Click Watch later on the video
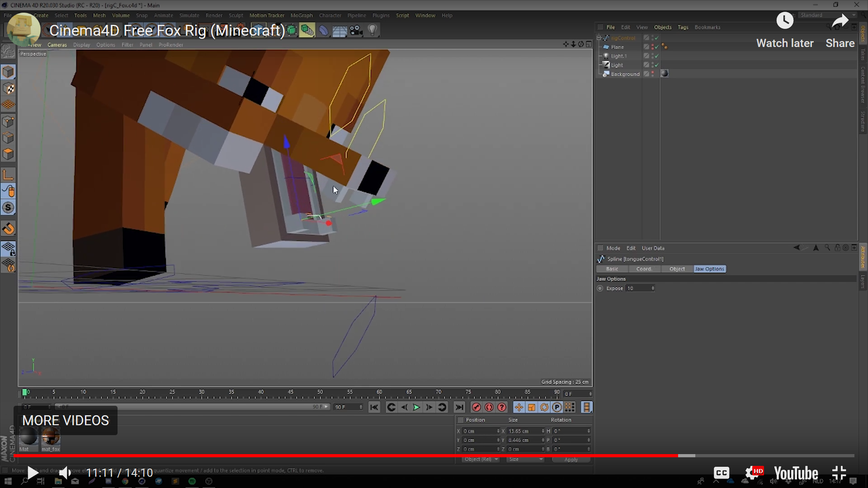Screen dimensions: 868x488 pos(785,30)
